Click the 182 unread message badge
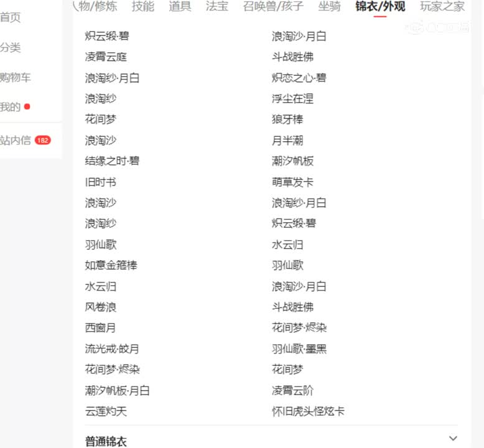Screen dimensions: 484x448 [42, 140]
